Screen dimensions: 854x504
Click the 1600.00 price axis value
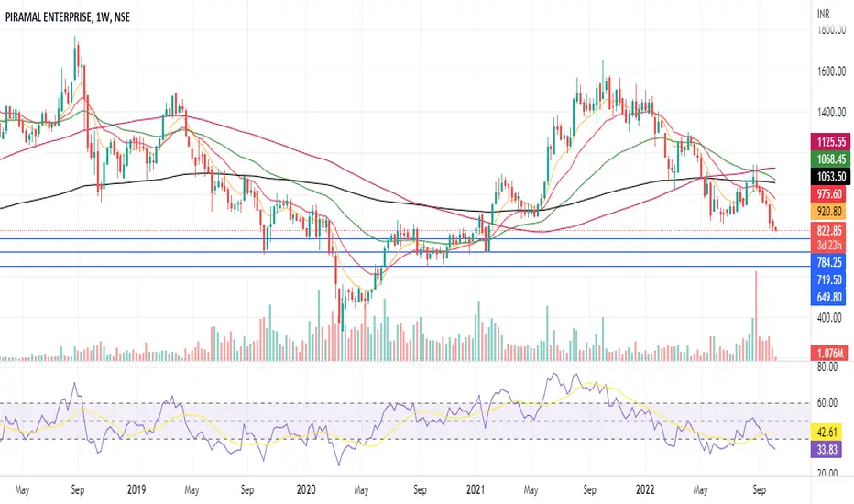tap(831, 71)
